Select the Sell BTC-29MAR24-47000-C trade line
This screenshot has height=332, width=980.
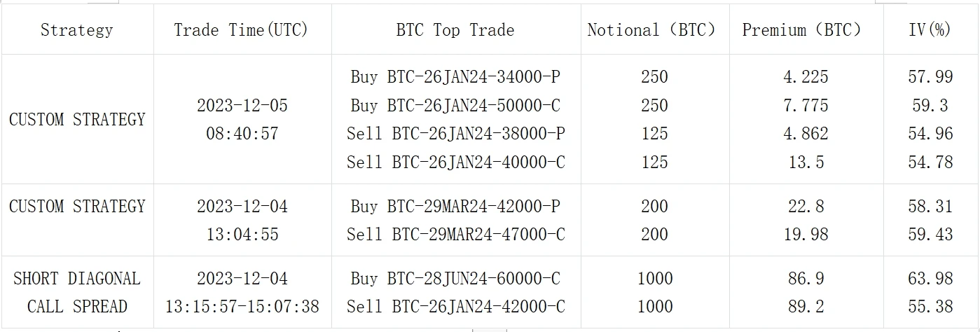point(455,235)
